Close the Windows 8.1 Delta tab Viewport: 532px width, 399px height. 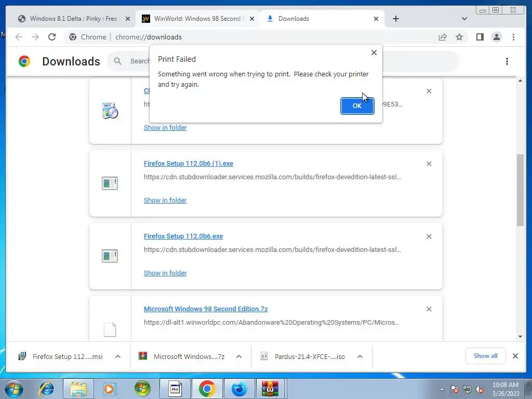coord(128,19)
